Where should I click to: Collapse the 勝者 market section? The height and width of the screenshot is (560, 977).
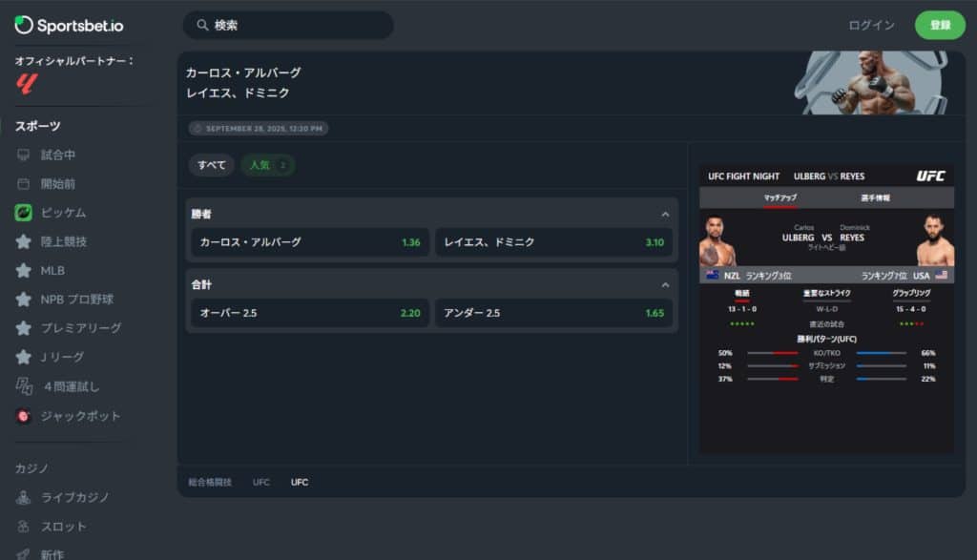coord(665,215)
